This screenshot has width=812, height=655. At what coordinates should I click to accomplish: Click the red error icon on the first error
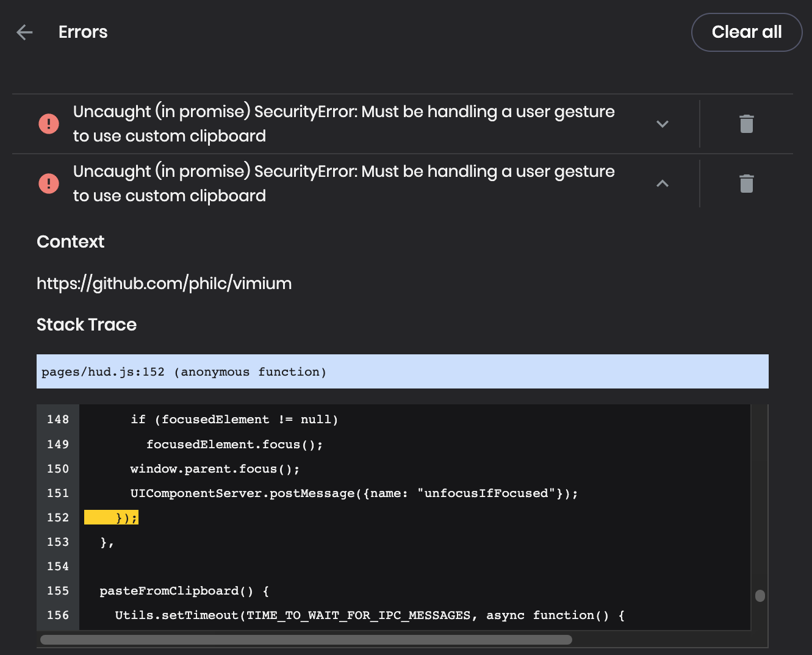click(48, 123)
